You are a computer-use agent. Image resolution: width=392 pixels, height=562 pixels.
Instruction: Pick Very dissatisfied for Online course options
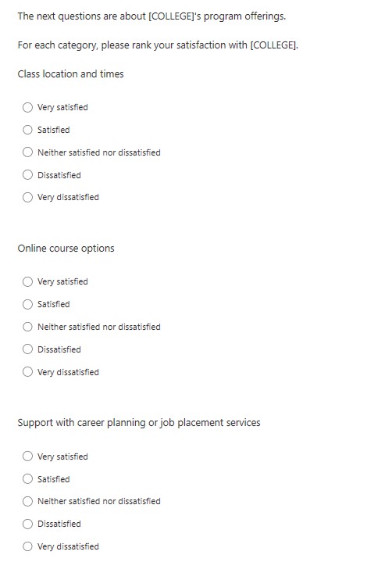coord(27,372)
